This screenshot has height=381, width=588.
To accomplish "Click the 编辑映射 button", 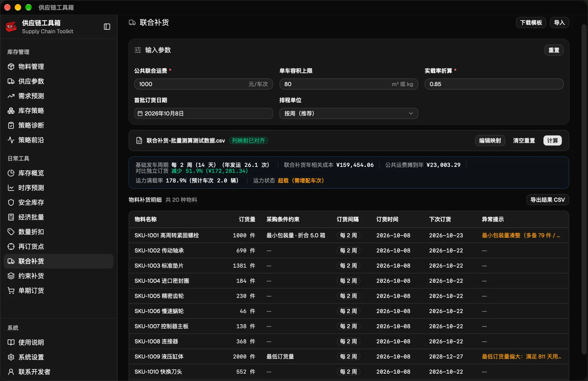I will [x=490, y=140].
